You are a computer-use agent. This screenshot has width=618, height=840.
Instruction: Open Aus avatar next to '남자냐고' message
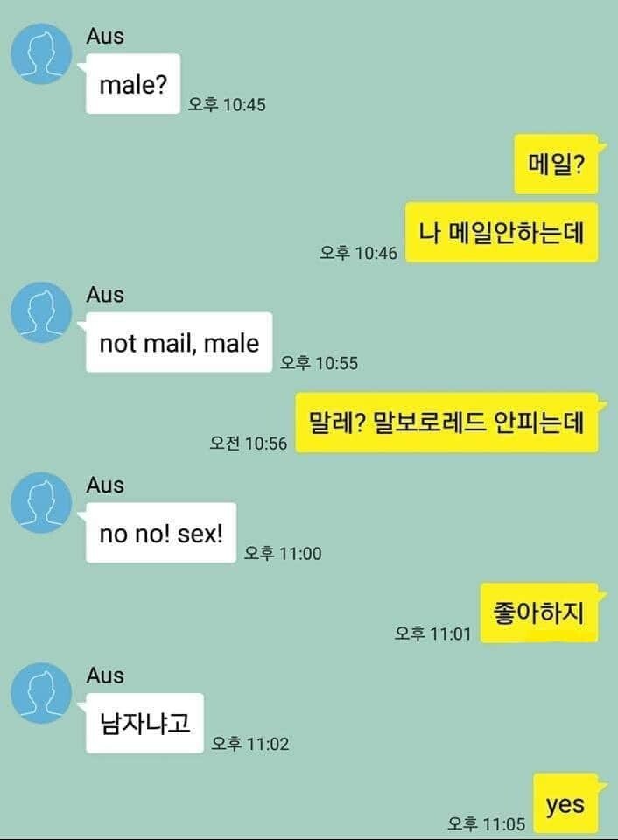click(x=41, y=693)
